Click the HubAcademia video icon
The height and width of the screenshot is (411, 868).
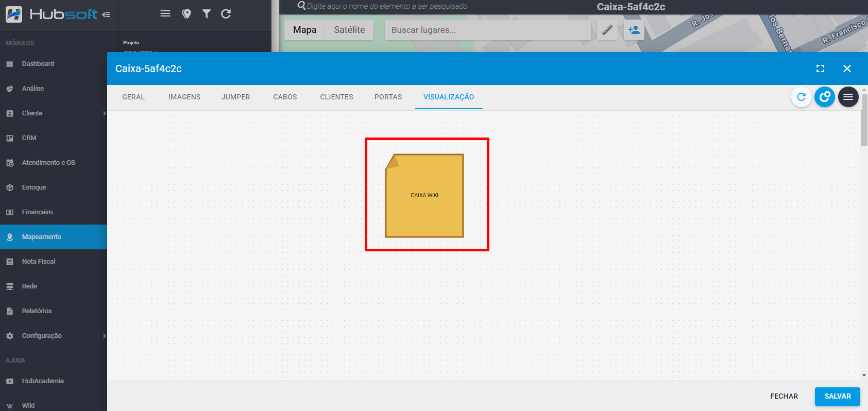[x=10, y=381]
